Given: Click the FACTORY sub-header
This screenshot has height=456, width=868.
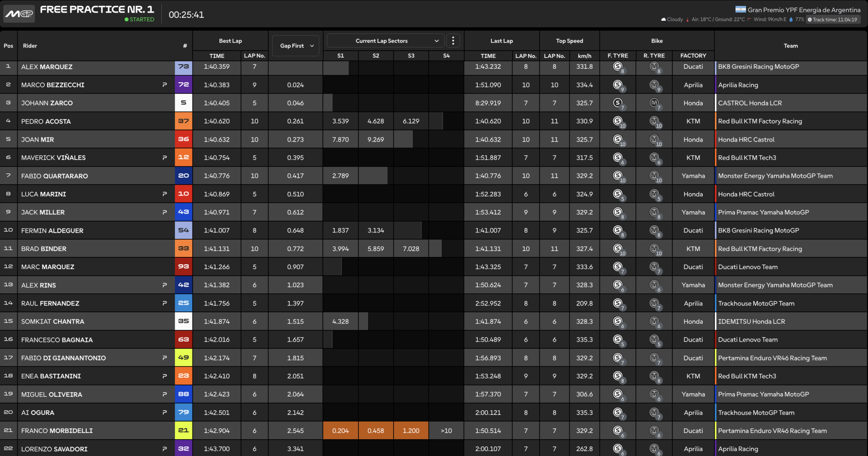Looking at the screenshot, I should click(x=693, y=56).
